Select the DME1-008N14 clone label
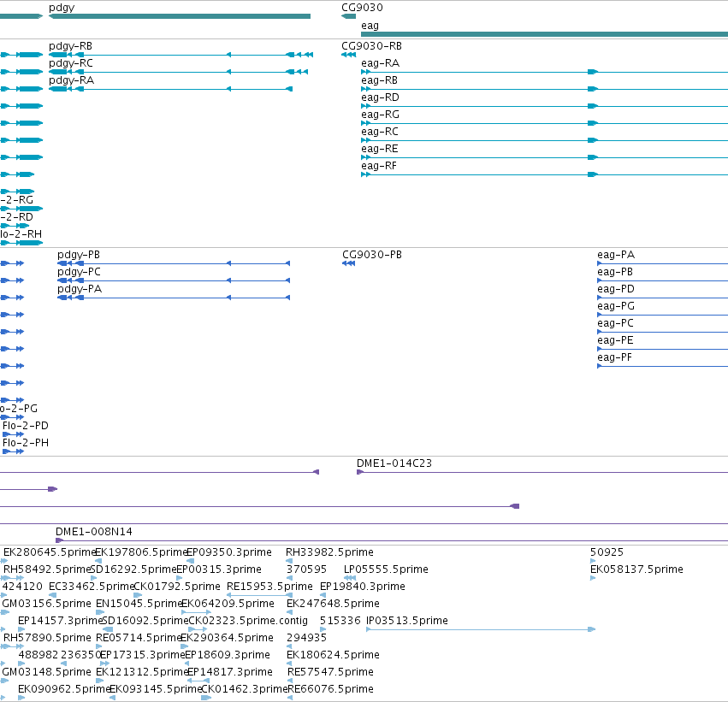This screenshot has width=728, height=702. click(94, 532)
